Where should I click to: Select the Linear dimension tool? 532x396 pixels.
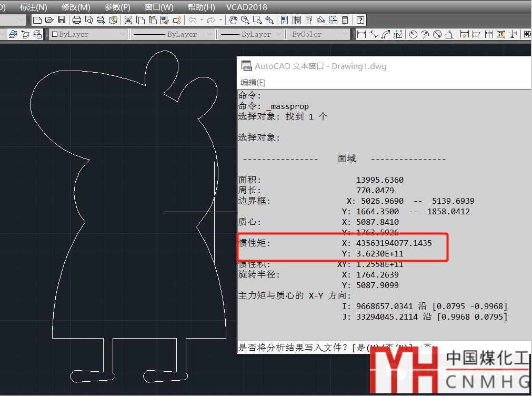tap(362, 34)
